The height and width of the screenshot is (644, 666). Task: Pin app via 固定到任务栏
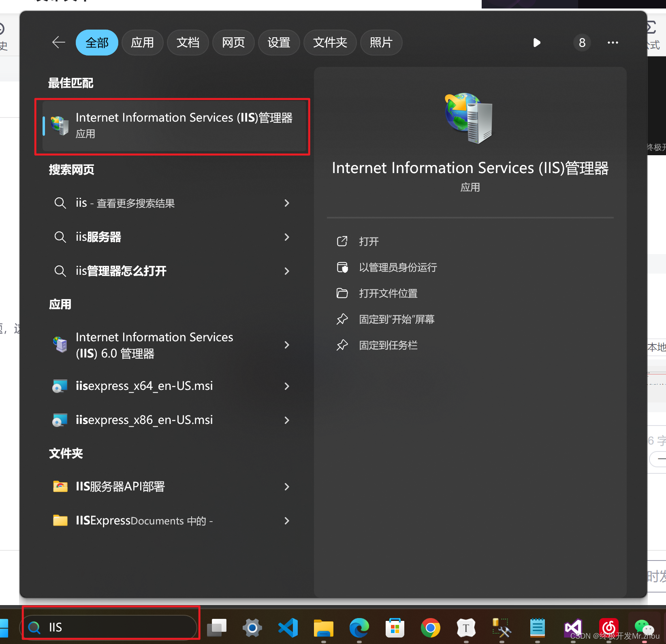(388, 345)
